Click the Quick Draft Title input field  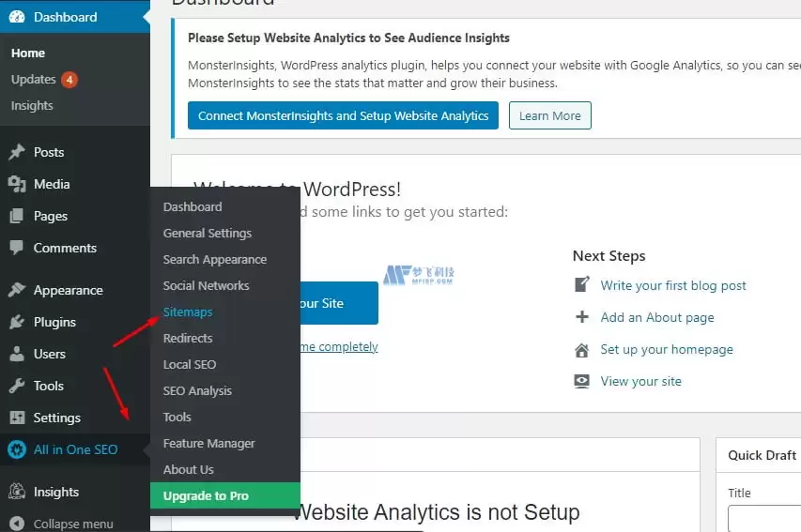[764, 519]
